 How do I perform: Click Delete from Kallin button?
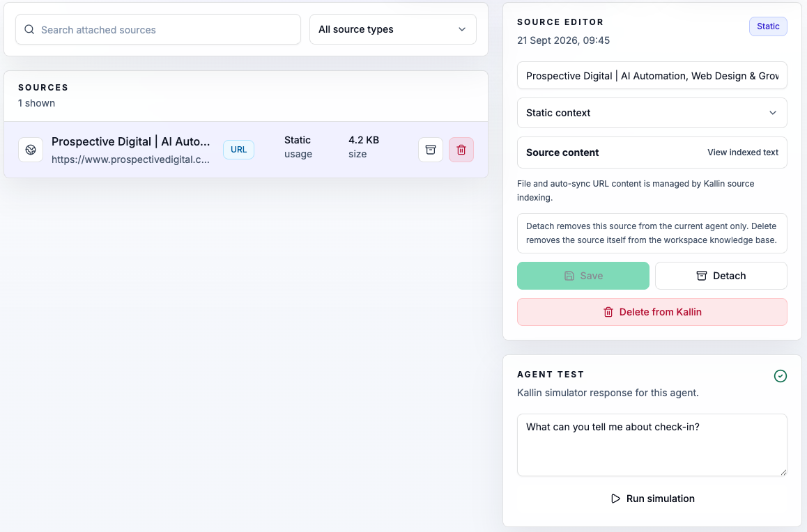click(652, 312)
